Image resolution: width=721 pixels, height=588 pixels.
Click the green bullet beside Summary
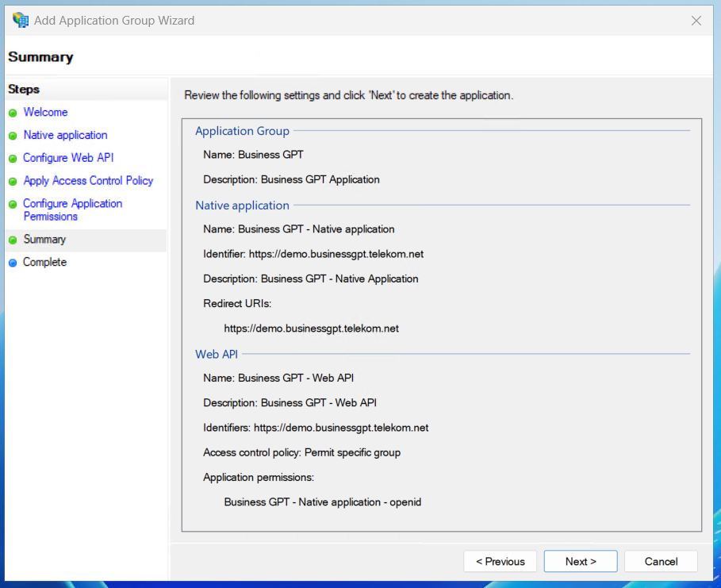pos(13,240)
